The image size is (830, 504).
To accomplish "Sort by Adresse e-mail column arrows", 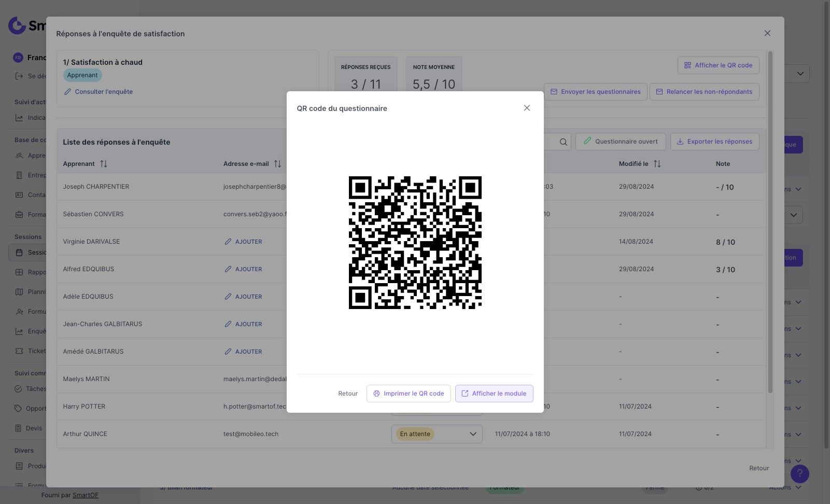I will pos(277,164).
